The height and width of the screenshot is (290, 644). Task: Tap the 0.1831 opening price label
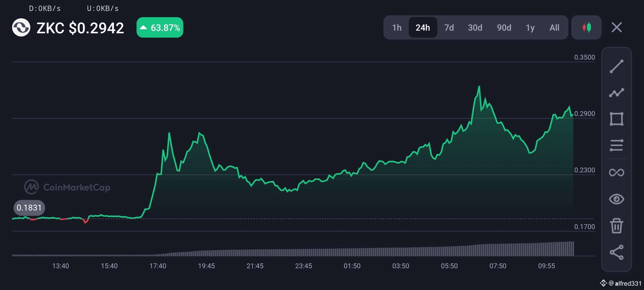[29, 208]
